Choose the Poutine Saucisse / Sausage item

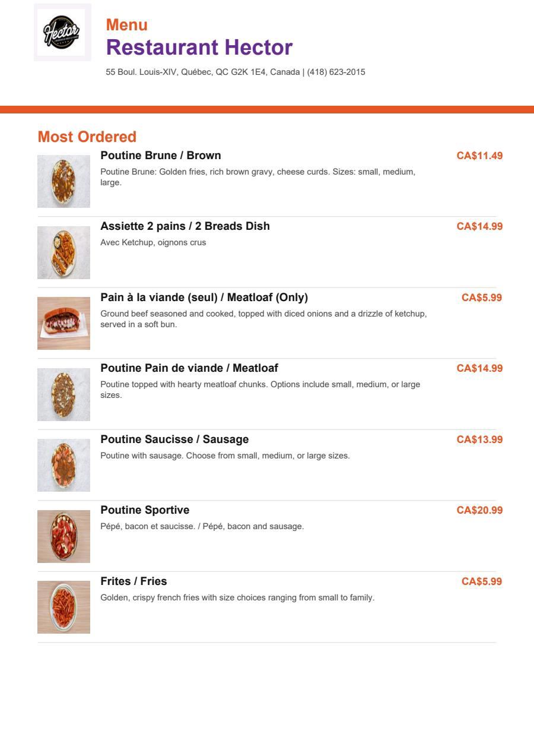point(174,439)
